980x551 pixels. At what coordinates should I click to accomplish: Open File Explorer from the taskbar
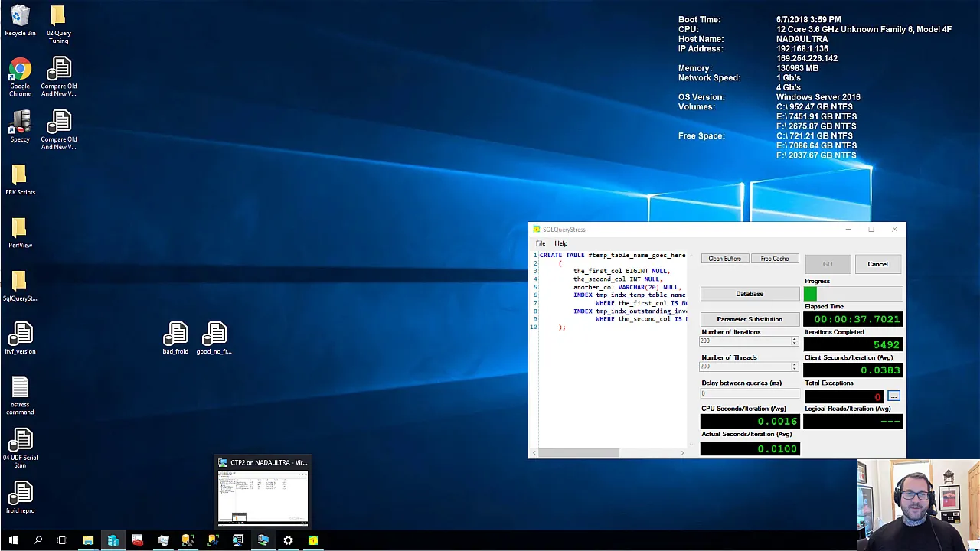pyautogui.click(x=88, y=540)
